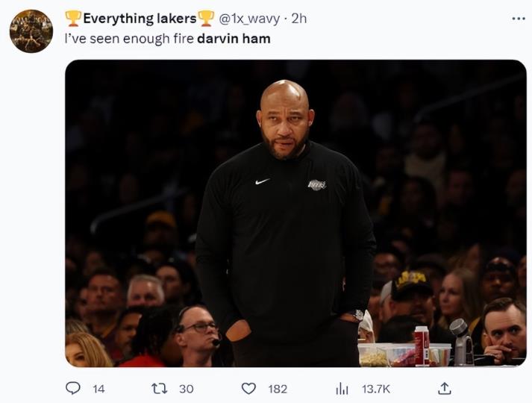Click the retweet count 30
Viewport: 532px width, 403px height.
tap(187, 389)
